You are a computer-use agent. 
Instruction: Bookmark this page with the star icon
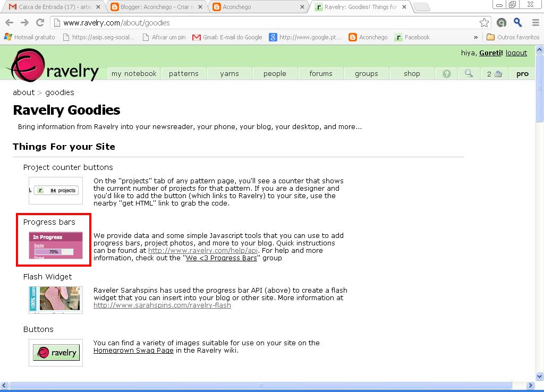pos(484,23)
